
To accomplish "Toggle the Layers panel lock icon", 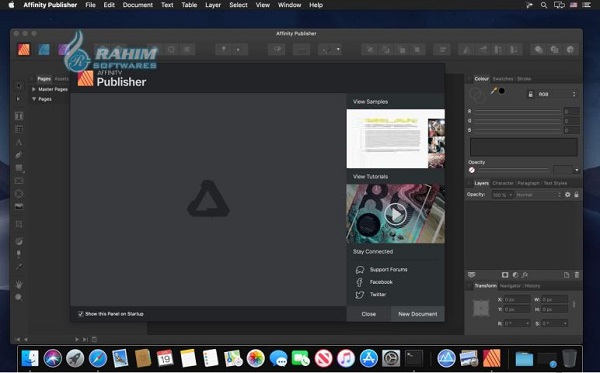I will (576, 195).
